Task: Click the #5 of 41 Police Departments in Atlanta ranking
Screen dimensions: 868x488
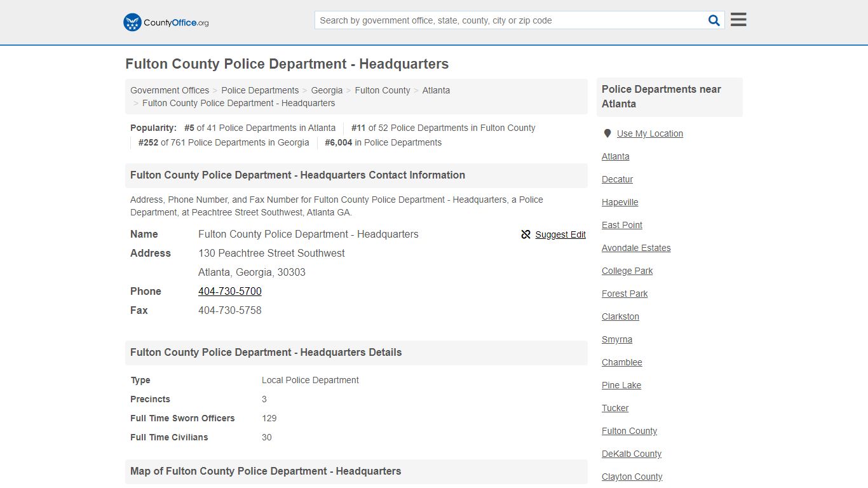Action: [x=260, y=128]
